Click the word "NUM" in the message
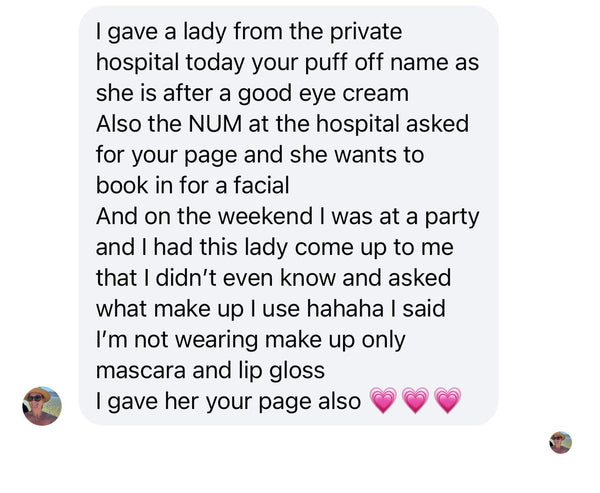The width and height of the screenshot is (600, 493). point(215,124)
